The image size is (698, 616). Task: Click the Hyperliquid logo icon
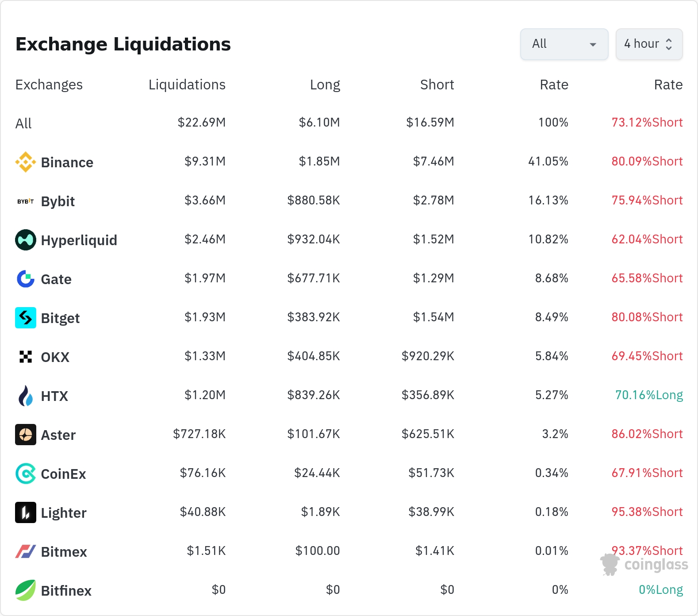pyautogui.click(x=26, y=240)
